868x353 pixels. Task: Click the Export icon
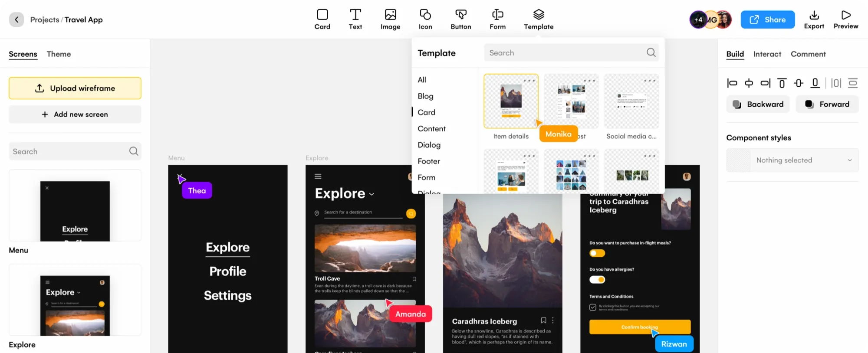814,15
